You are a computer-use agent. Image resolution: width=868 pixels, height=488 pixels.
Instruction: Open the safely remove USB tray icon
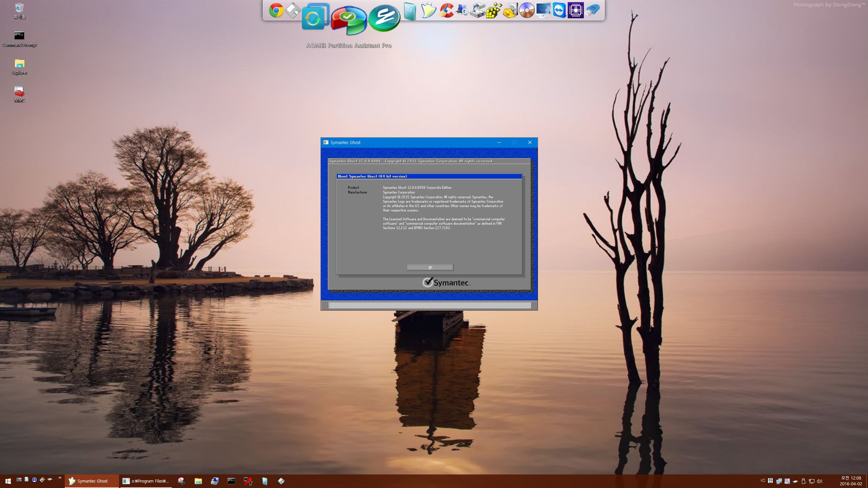coord(804,481)
